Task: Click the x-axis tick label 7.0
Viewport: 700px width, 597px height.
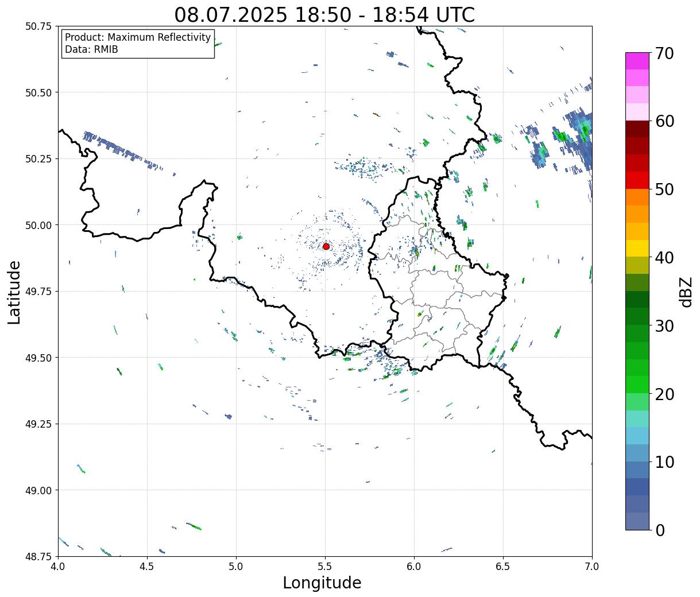Action: [x=592, y=566]
